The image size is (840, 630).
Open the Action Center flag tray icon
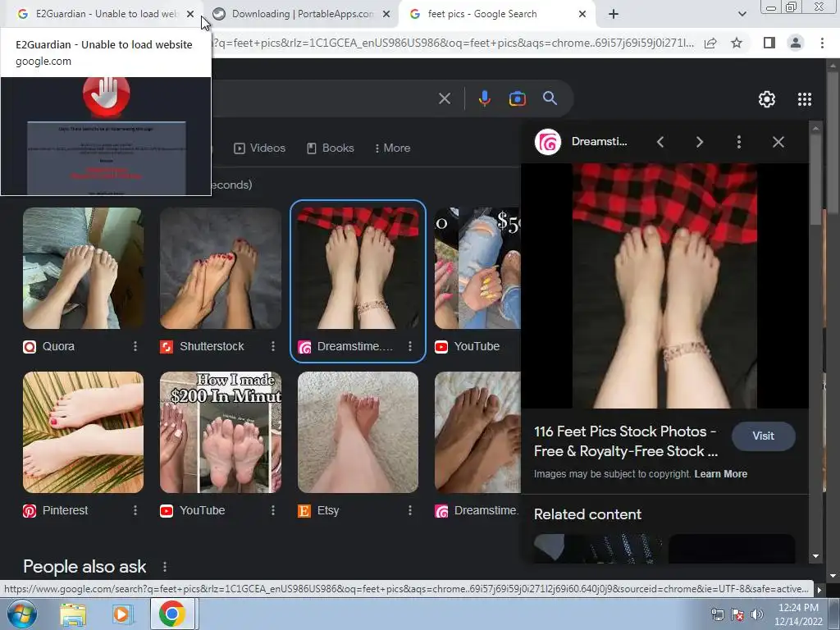737,614
